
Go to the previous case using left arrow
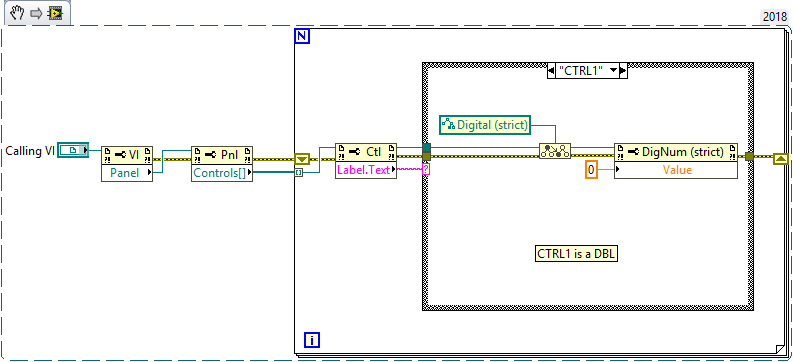coord(551,71)
